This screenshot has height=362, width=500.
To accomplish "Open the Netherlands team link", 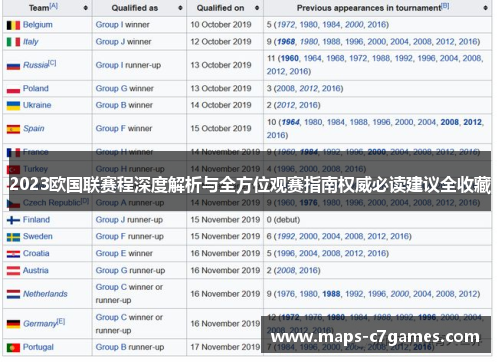I will [x=45, y=294].
